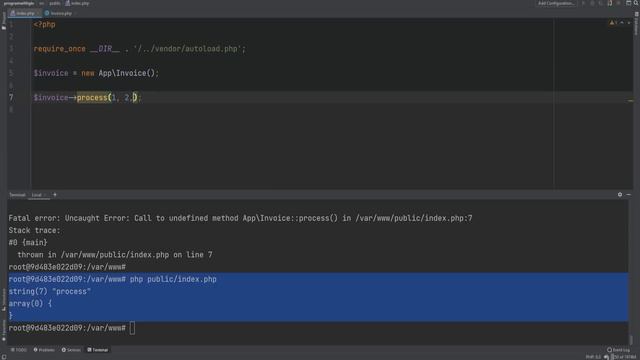Image resolution: width=640 pixels, height=360 pixels.
Task: Click the terminal vertical scrollbar
Action: point(631,339)
